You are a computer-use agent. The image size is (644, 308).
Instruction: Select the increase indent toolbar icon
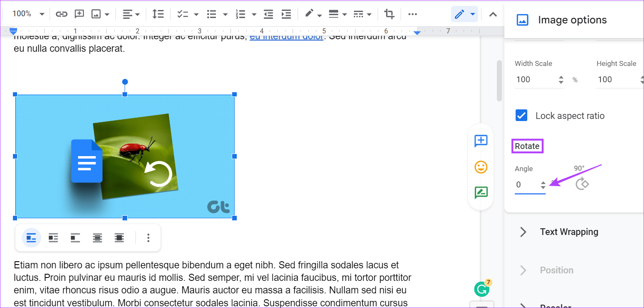(x=286, y=14)
